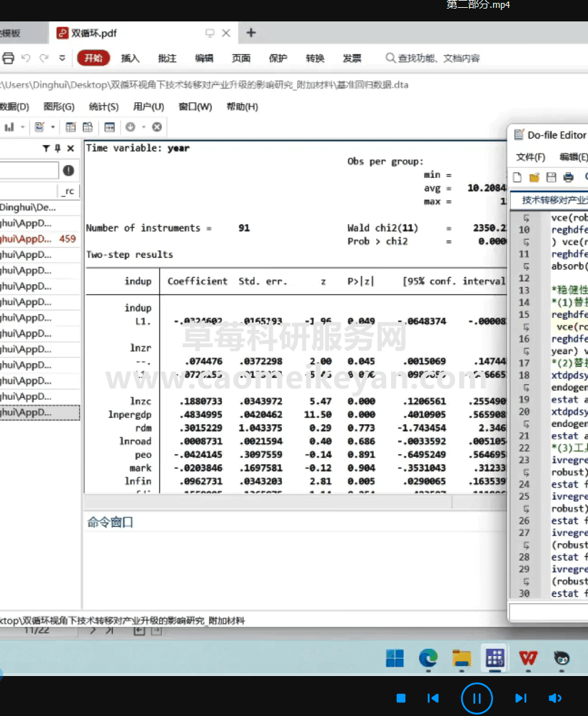The image size is (588, 716).
Task: Open the 插入 ribbon tab
Action: coord(130,58)
